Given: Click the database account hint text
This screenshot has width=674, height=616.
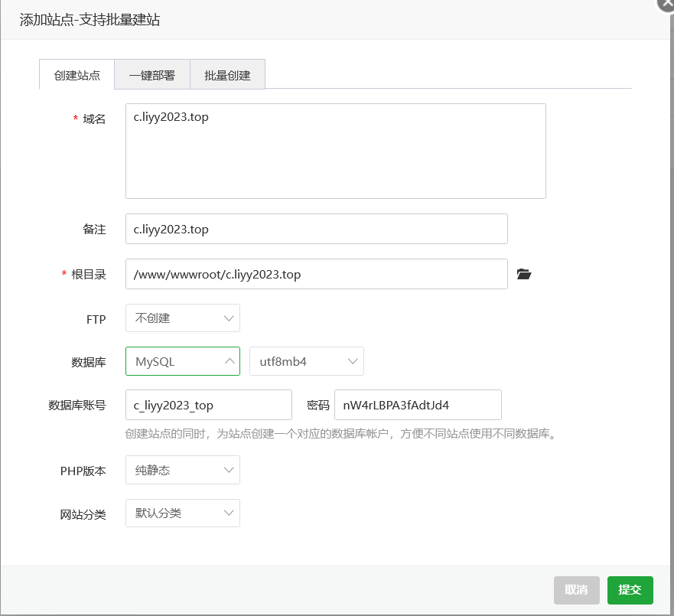Looking at the screenshot, I should click(x=341, y=433).
